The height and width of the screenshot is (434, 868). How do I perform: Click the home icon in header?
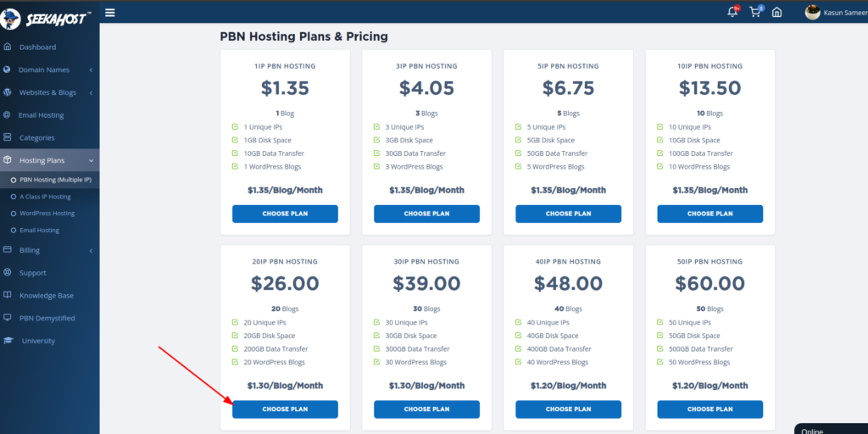click(x=776, y=12)
